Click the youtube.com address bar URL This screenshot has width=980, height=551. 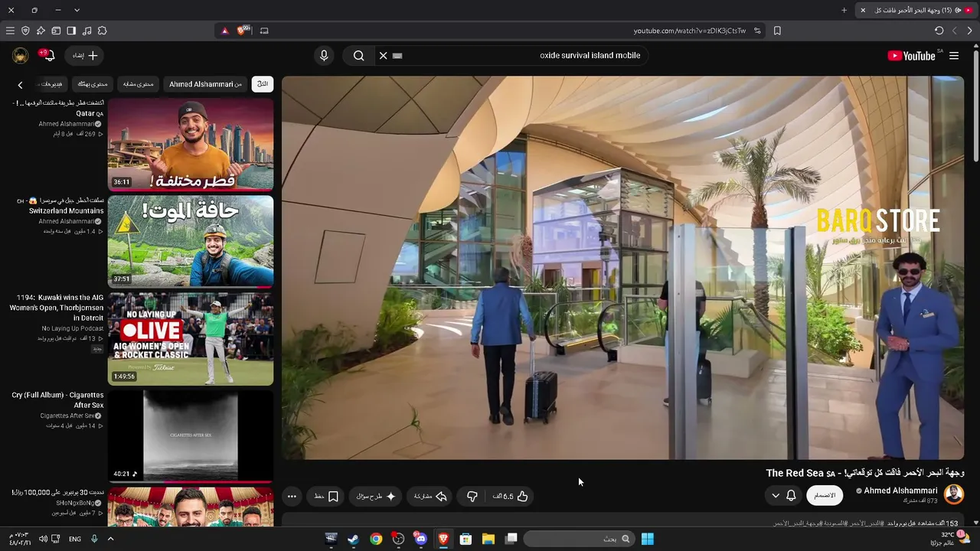pos(689,31)
